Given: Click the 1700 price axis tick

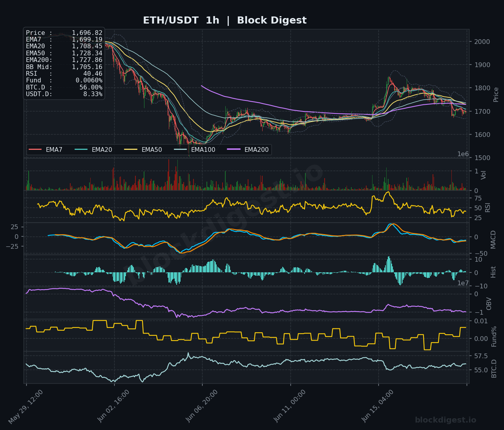Looking at the screenshot, I should click(481, 111).
